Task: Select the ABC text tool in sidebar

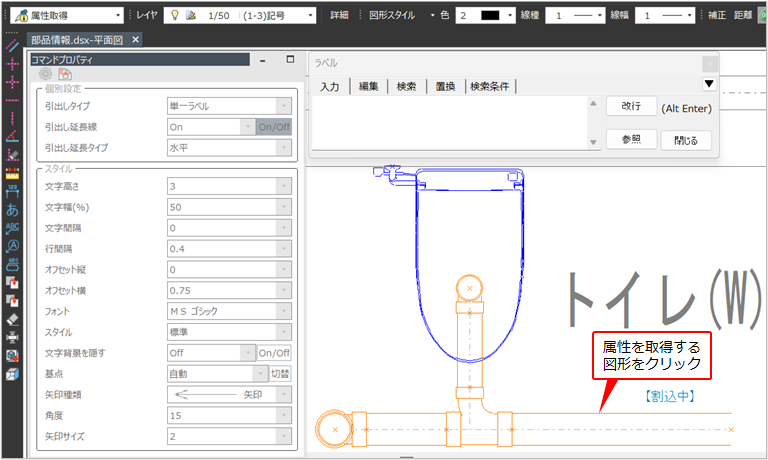Action: tap(12, 228)
